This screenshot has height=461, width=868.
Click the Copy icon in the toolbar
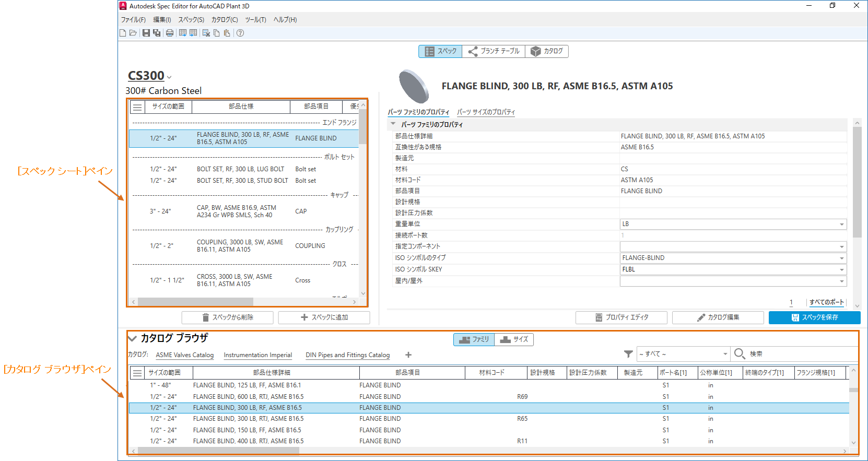(x=217, y=33)
